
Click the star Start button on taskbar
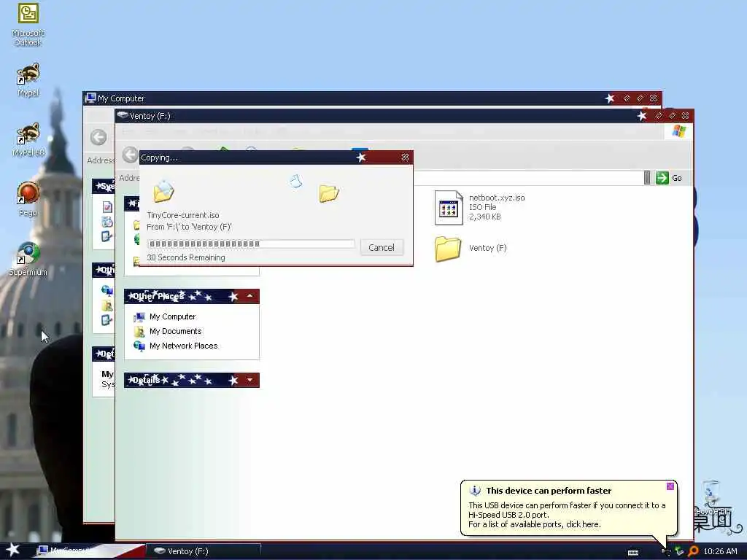[12, 550]
